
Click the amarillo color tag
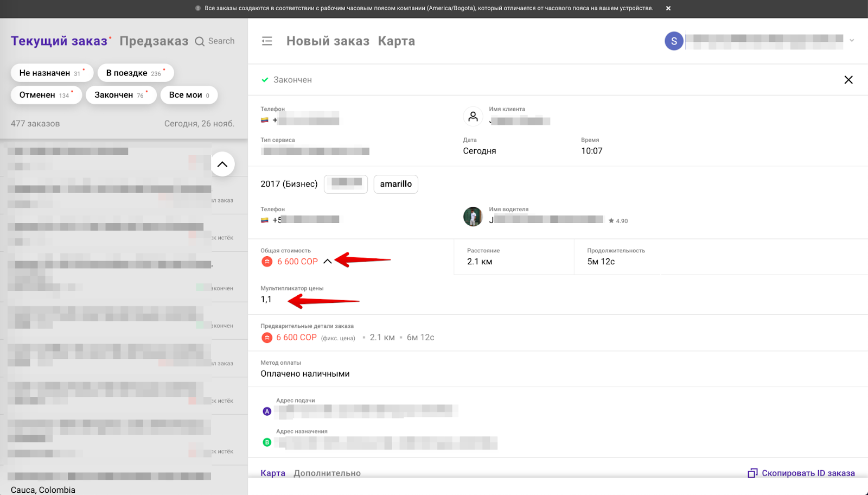pyautogui.click(x=396, y=184)
